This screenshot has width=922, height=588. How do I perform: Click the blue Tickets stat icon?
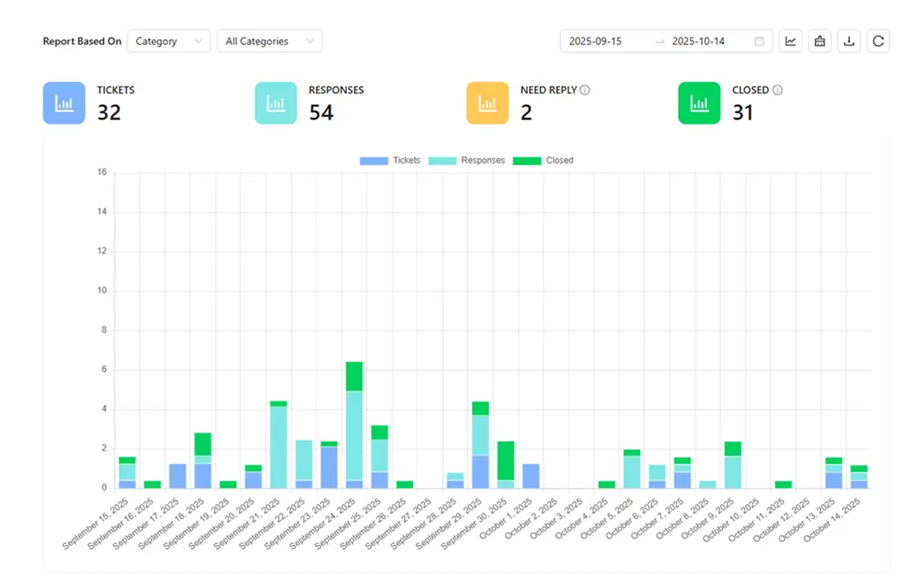(x=64, y=103)
